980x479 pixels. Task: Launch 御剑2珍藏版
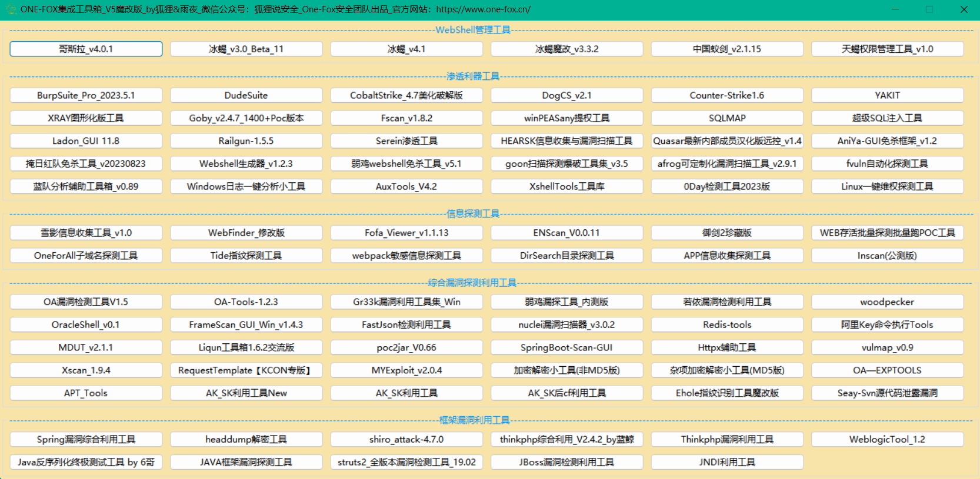tap(727, 233)
